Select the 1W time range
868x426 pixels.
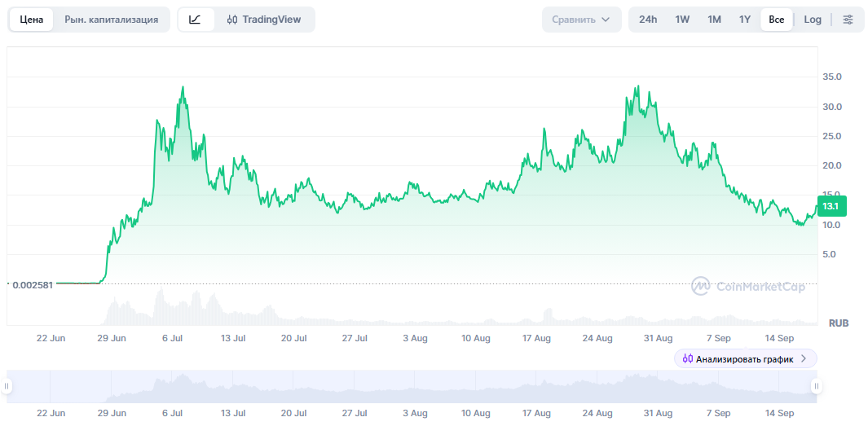tap(682, 20)
